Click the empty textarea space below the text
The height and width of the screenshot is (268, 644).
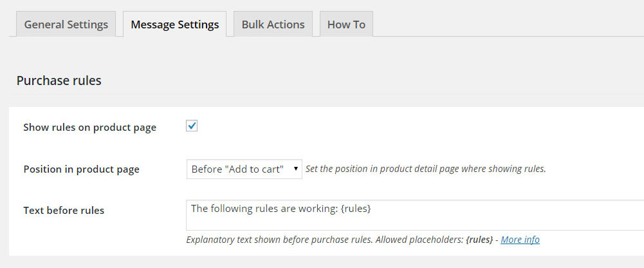pyautogui.click(x=412, y=222)
